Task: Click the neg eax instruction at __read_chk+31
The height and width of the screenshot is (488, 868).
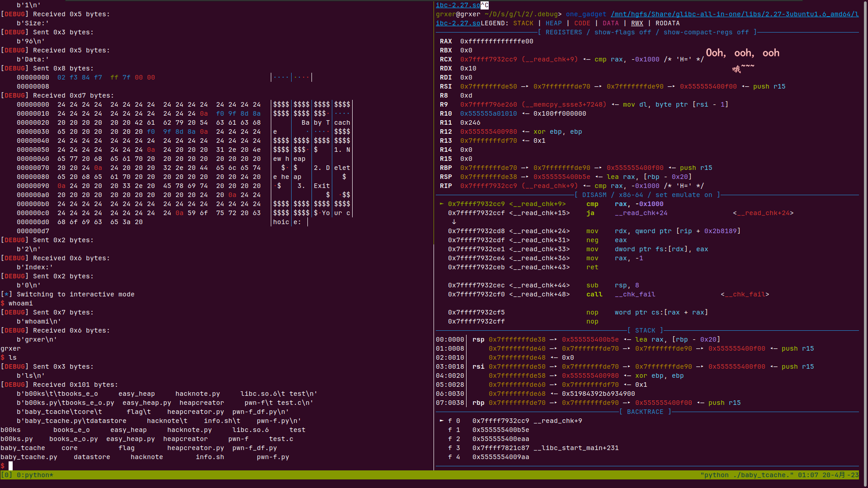Action: (x=607, y=240)
